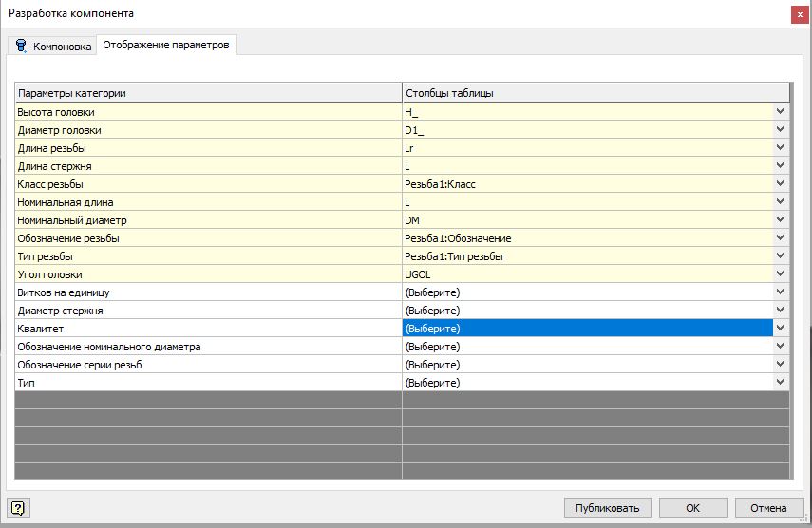Select the Витков на единицу value cell
812x528 pixels.
pos(587,292)
